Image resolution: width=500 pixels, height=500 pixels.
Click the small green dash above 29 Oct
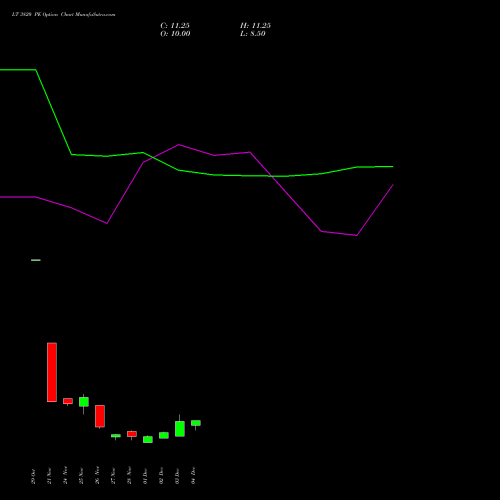pos(36,260)
